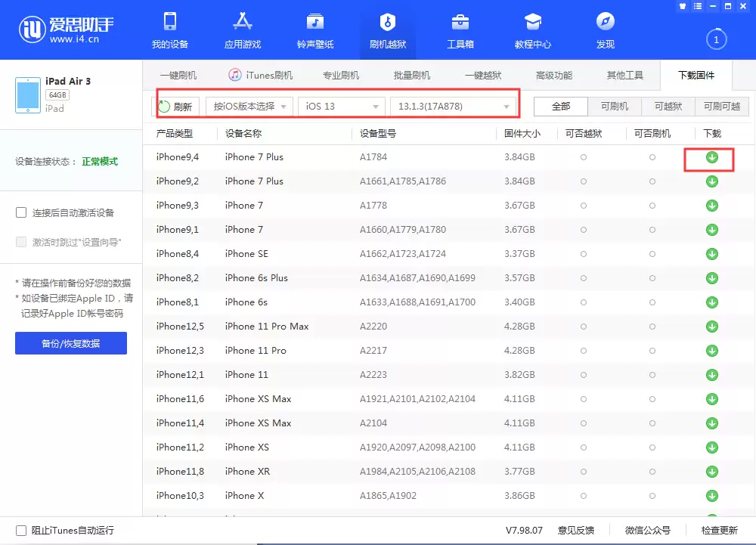Select the 刷机越狱 shield icon

(388, 22)
